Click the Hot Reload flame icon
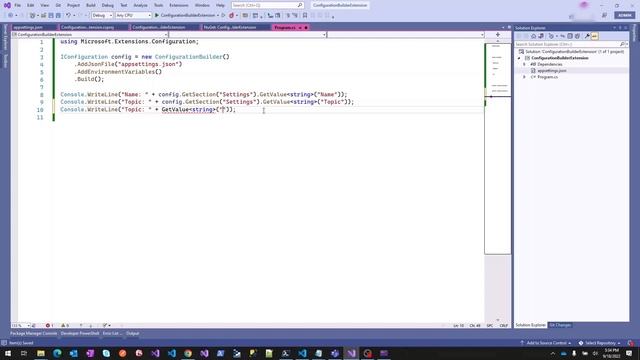 231,15
